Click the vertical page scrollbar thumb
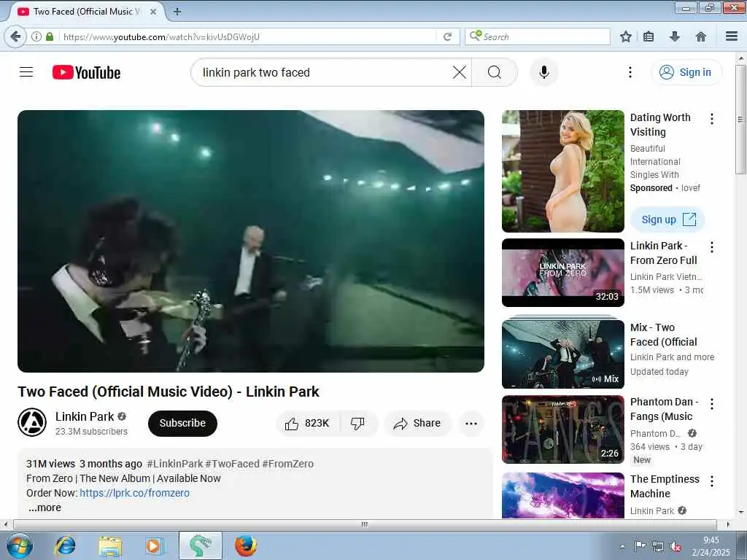The height and width of the screenshot is (560, 747). click(740, 119)
